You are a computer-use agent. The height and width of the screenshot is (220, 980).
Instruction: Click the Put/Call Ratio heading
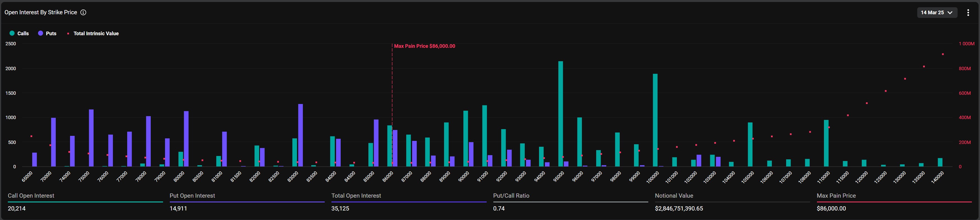tap(511, 196)
